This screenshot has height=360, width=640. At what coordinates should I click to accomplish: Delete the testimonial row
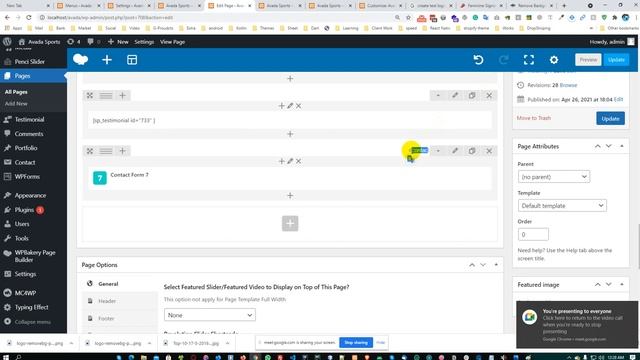click(x=489, y=95)
